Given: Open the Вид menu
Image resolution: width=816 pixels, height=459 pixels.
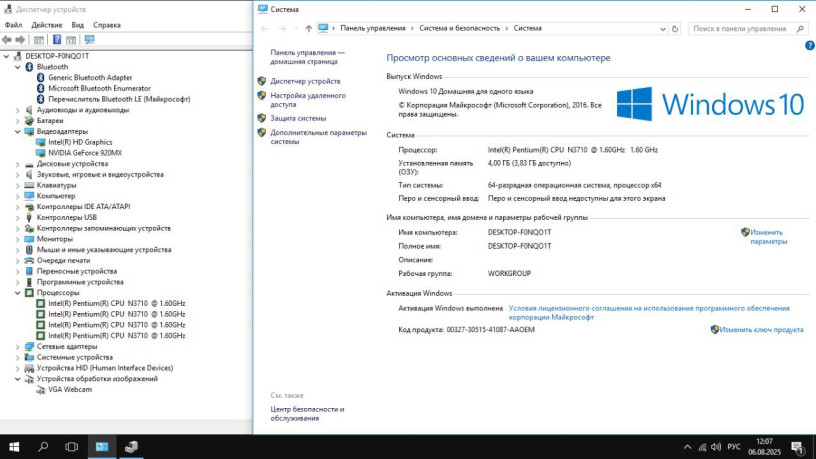Looking at the screenshot, I should coord(78,25).
